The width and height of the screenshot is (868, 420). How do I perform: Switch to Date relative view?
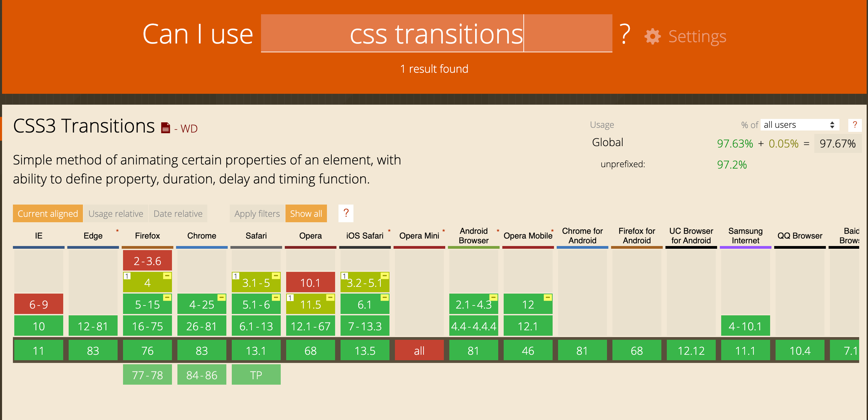coord(178,213)
